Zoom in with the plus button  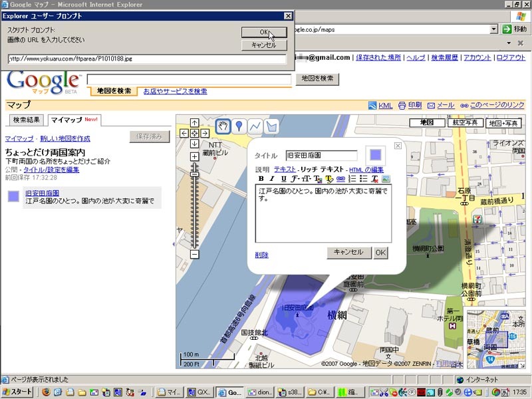click(x=194, y=156)
